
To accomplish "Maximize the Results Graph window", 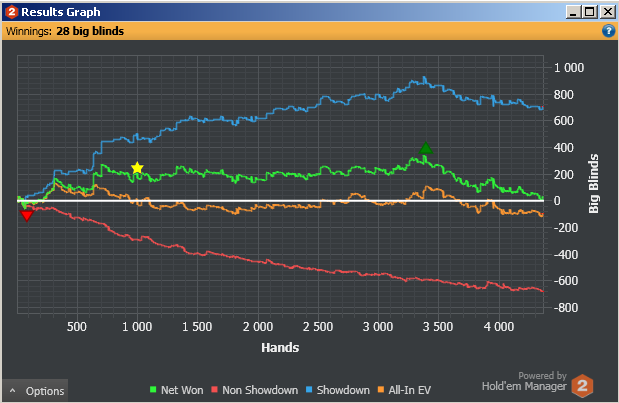I will pyautogui.click(x=590, y=12).
